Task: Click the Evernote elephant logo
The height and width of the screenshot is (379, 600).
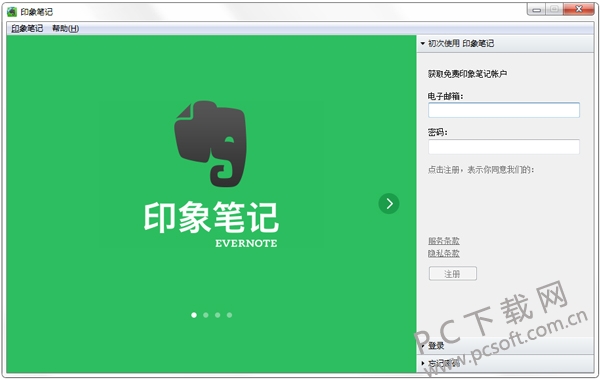Action: click(x=210, y=144)
